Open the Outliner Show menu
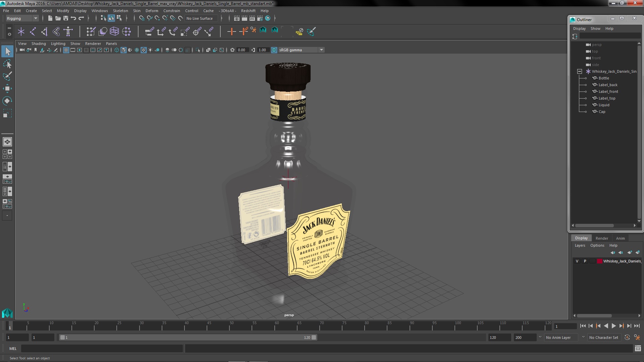 [595, 28]
